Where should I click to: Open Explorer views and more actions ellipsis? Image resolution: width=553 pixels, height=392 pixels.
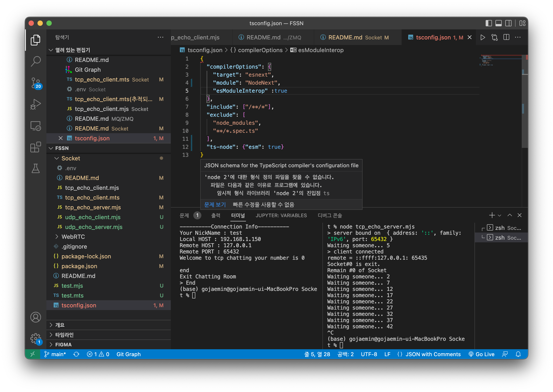160,37
